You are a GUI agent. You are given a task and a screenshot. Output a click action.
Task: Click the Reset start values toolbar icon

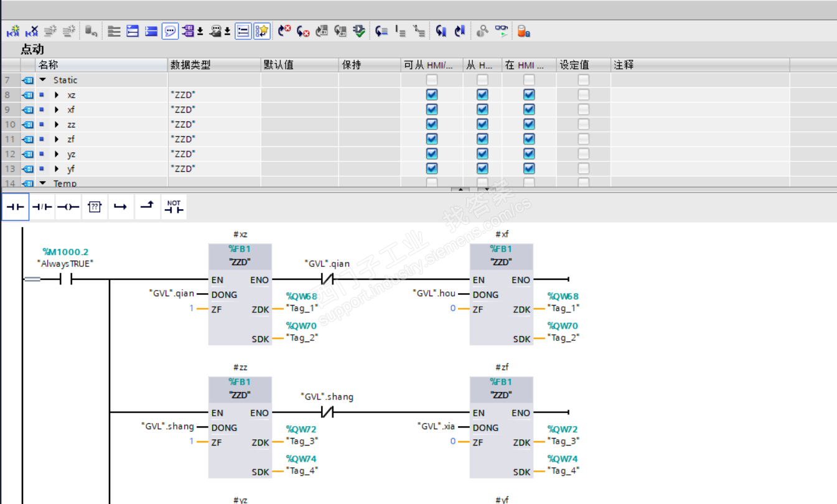tap(91, 30)
